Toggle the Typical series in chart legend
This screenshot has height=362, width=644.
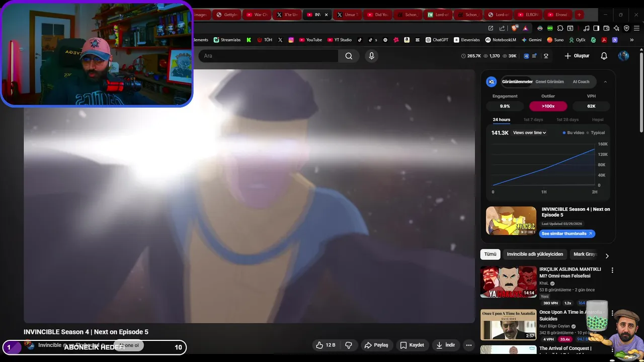[x=596, y=133]
